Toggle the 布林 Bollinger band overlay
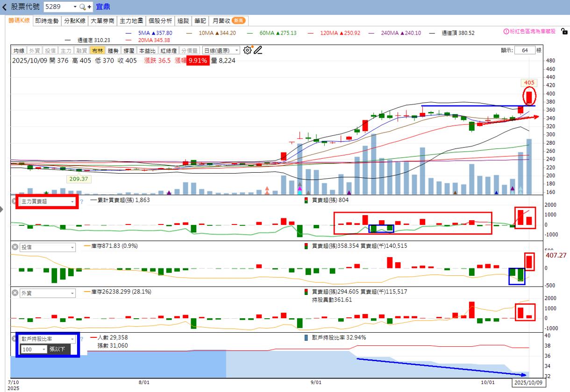This screenshot has width=570, height=392. 98,50
